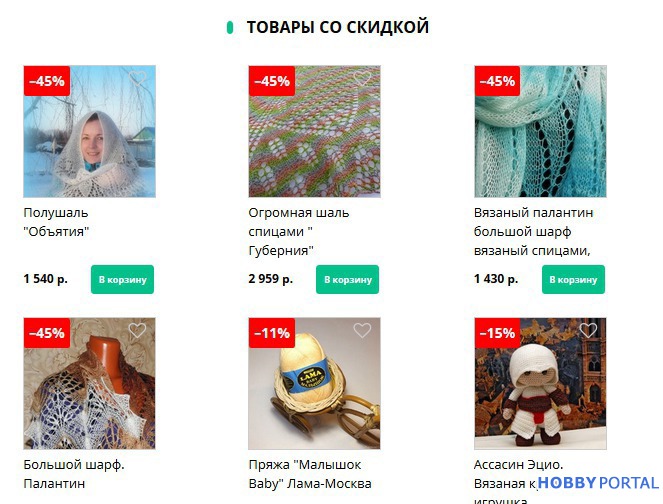663x504 pixels.
Task: View the LAMA yarn ball photo
Action: pyautogui.click(x=315, y=383)
